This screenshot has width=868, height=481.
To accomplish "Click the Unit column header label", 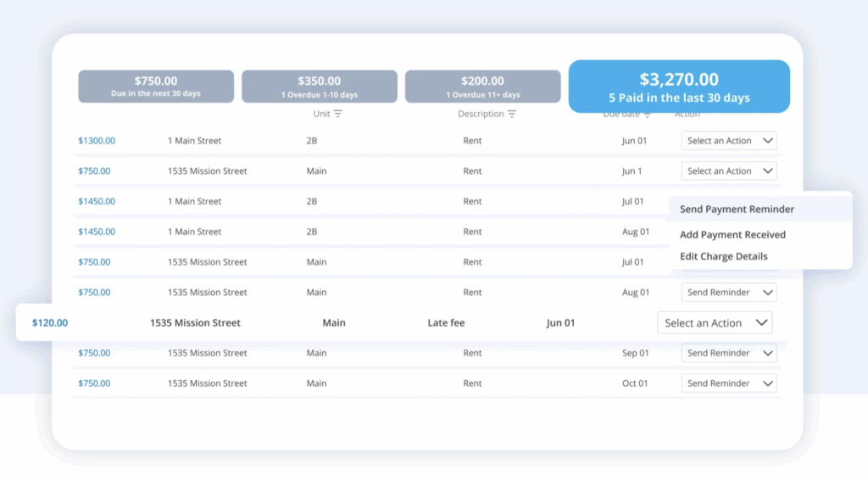I will (x=321, y=114).
